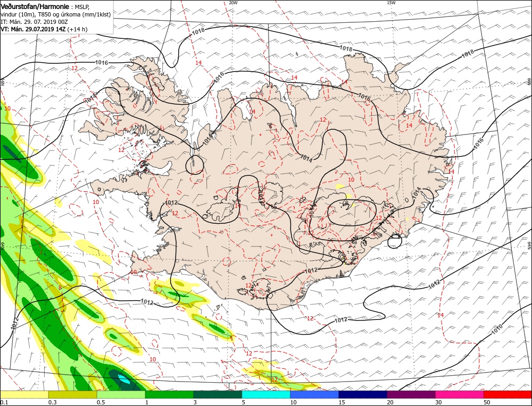Click legend value "0.5"
Image resolution: width=532 pixels, height=406 pixels.
tap(100, 402)
